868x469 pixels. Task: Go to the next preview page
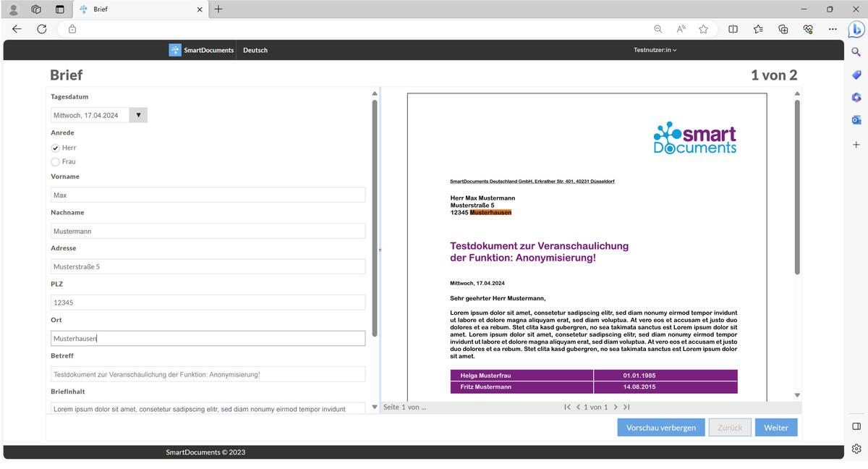click(616, 407)
